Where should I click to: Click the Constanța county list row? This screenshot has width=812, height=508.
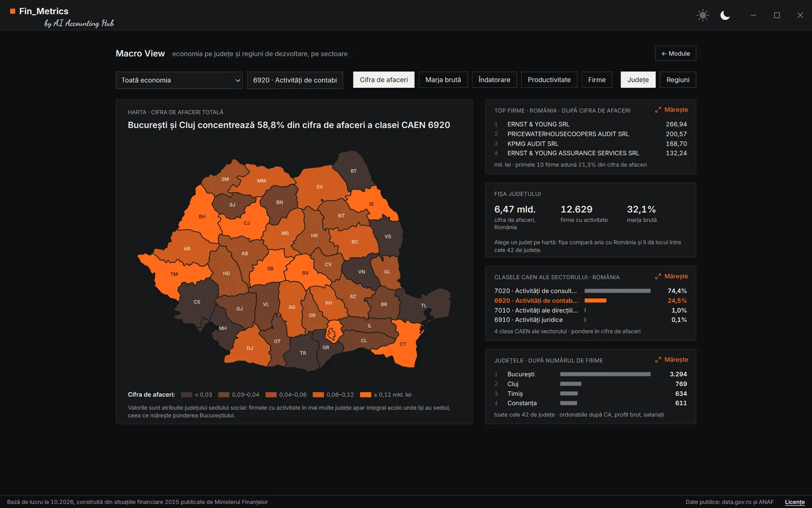coord(591,403)
